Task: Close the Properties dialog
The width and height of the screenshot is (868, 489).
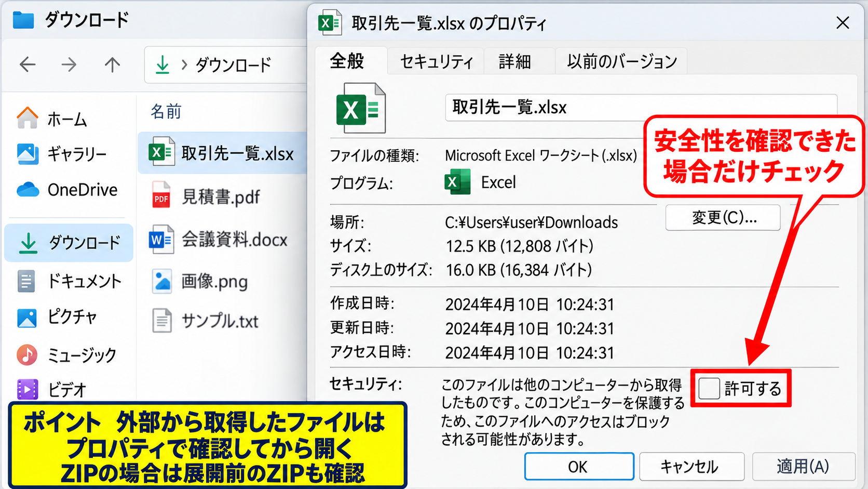Action: [843, 23]
